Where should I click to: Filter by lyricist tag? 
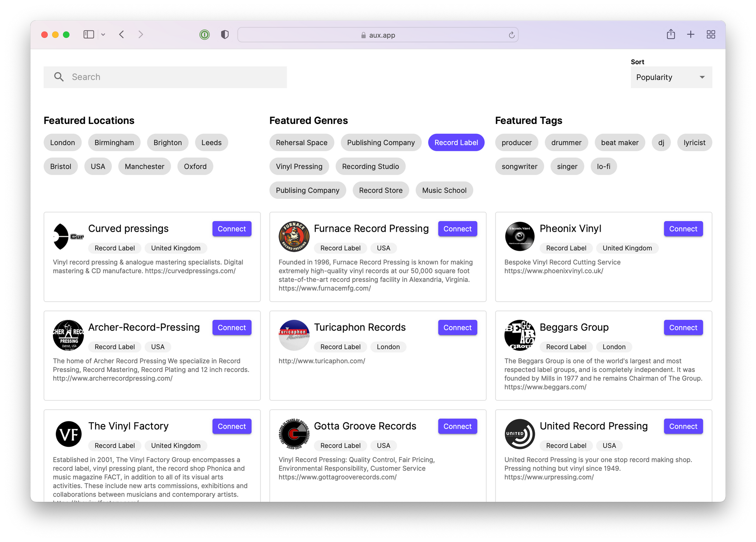tap(695, 142)
